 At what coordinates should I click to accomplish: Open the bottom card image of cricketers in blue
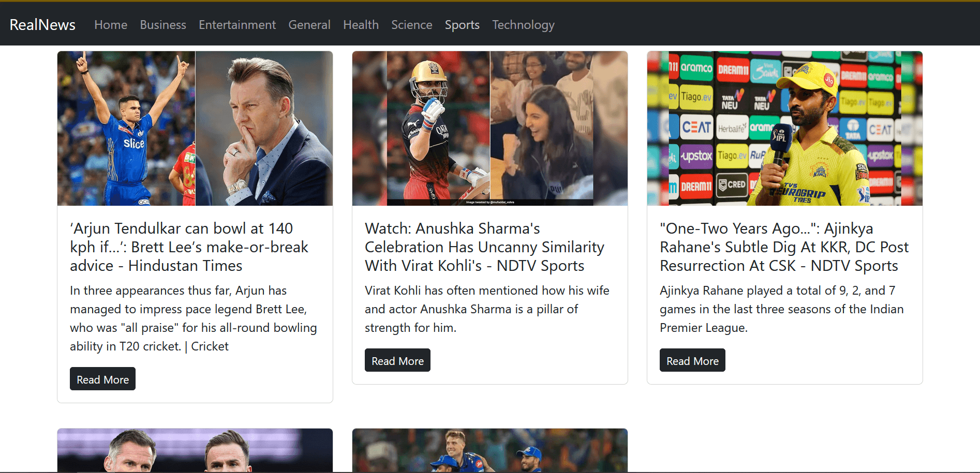(x=490, y=450)
